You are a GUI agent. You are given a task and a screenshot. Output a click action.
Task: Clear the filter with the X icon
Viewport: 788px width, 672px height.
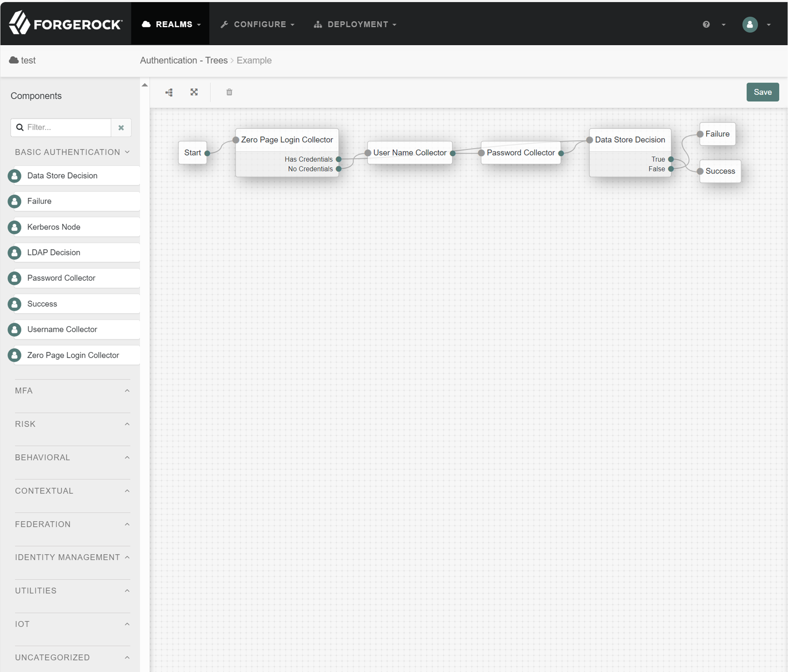pyautogui.click(x=121, y=128)
